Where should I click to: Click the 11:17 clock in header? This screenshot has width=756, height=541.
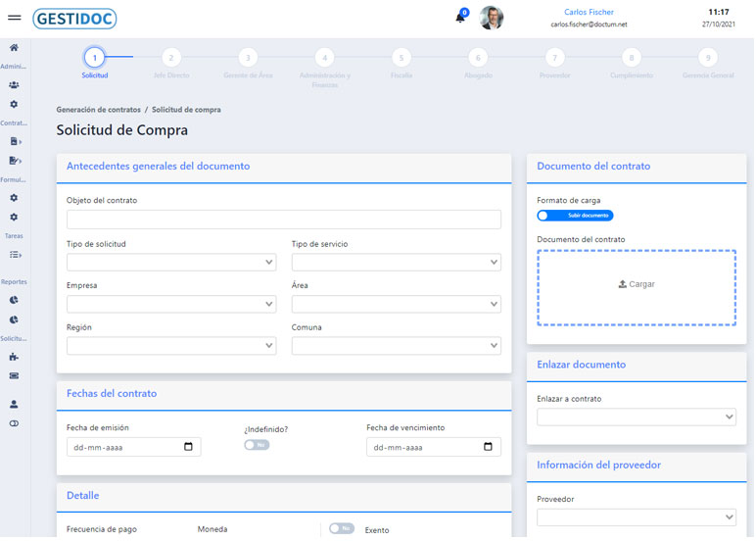(x=719, y=12)
